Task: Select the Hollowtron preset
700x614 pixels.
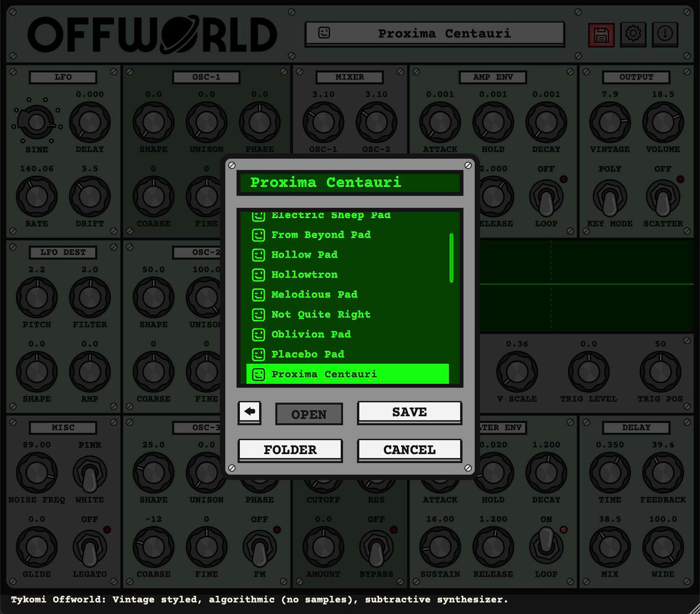Action: [347, 275]
